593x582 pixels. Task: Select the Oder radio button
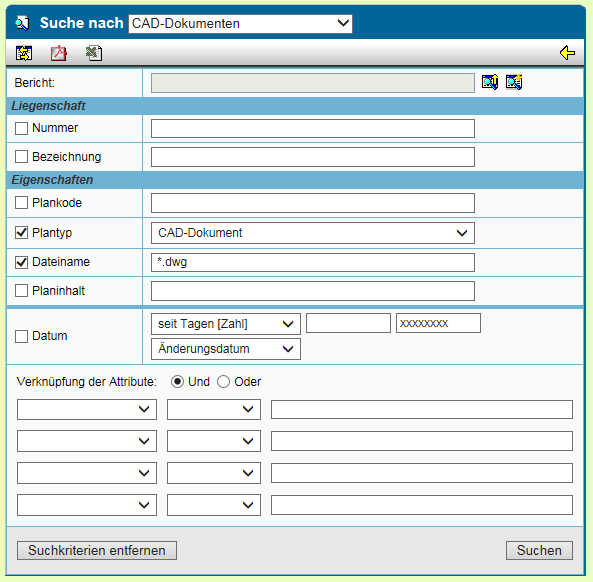(223, 382)
